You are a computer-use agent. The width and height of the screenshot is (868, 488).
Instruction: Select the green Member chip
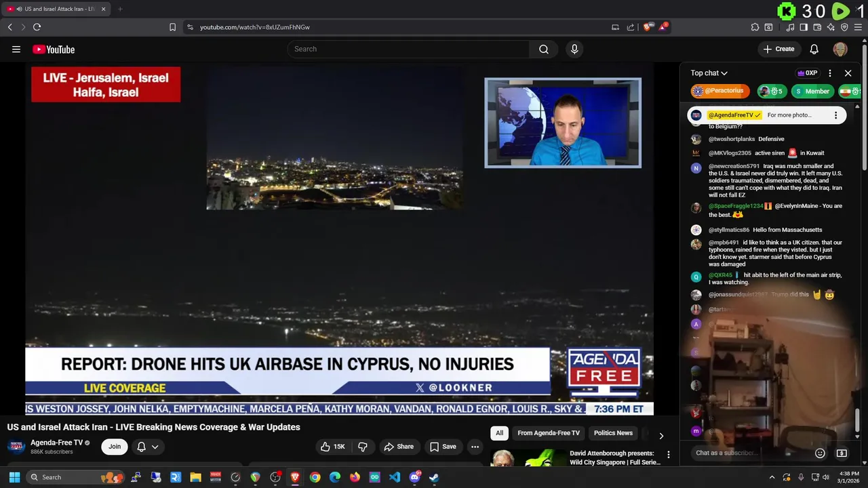[x=812, y=91]
